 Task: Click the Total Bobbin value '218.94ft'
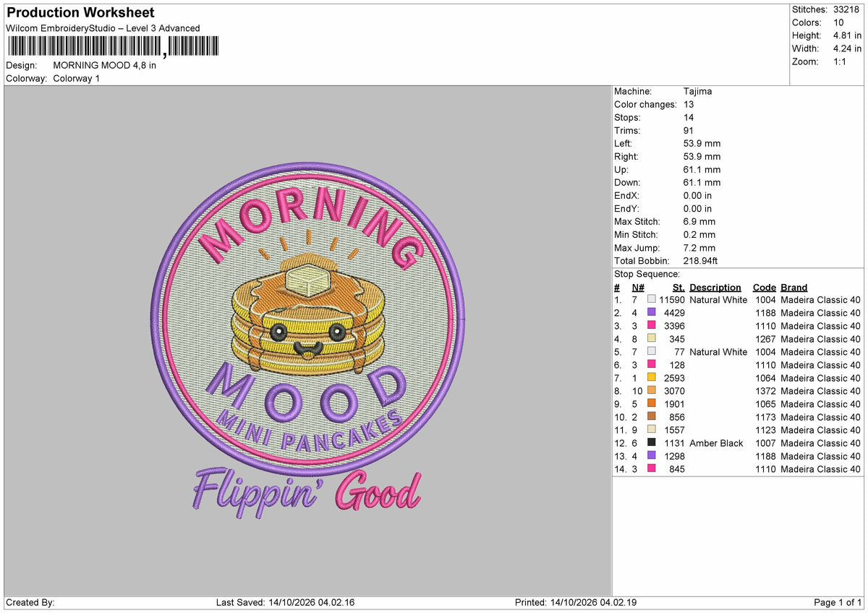click(x=700, y=260)
